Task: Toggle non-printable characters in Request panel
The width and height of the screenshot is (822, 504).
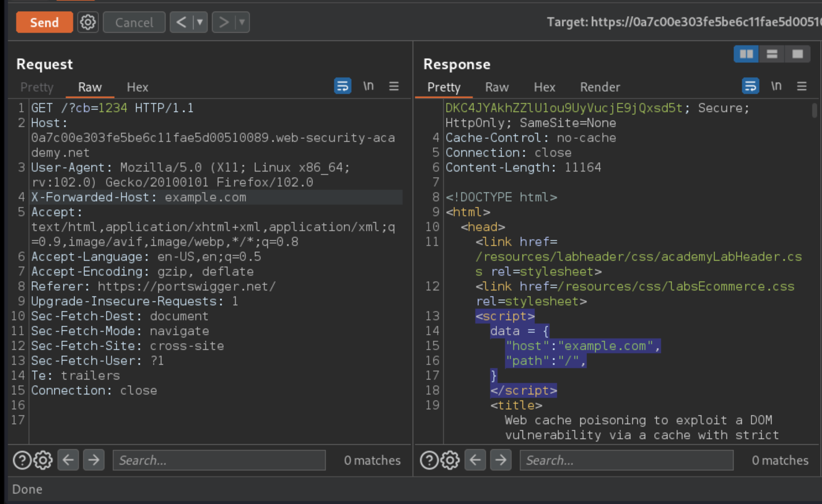Action: tap(368, 86)
